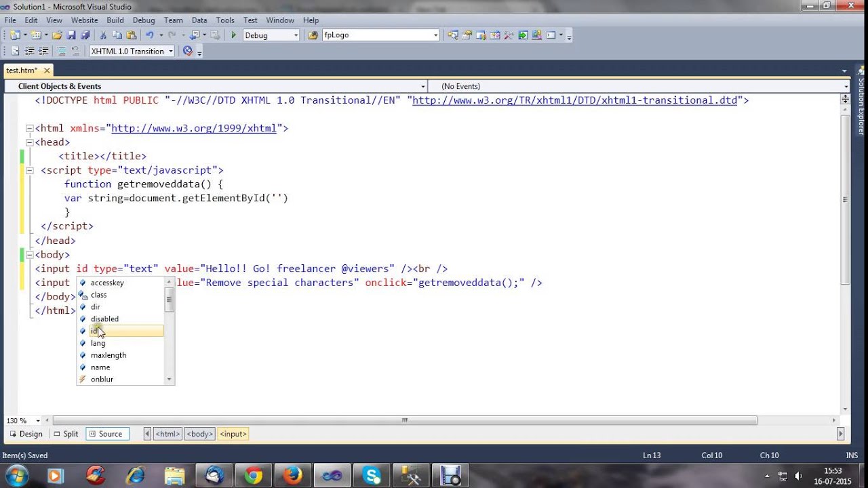Start debugging with the green play icon
The image size is (868, 488).
tap(233, 35)
